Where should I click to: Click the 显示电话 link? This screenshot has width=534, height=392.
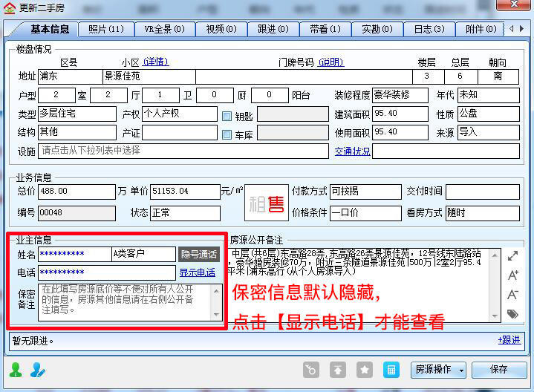click(197, 272)
